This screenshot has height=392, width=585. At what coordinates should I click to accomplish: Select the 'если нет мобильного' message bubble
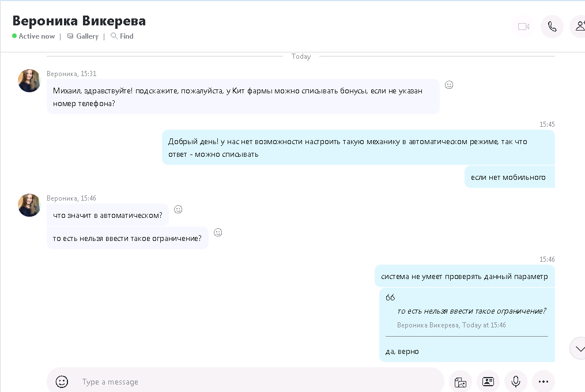pos(508,178)
